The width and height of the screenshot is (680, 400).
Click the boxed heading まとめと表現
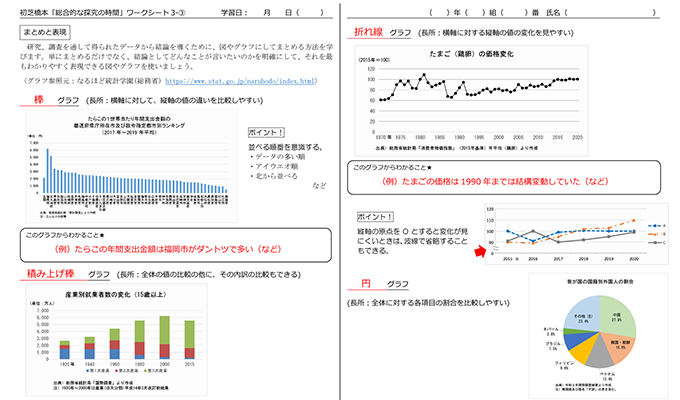click(x=45, y=32)
